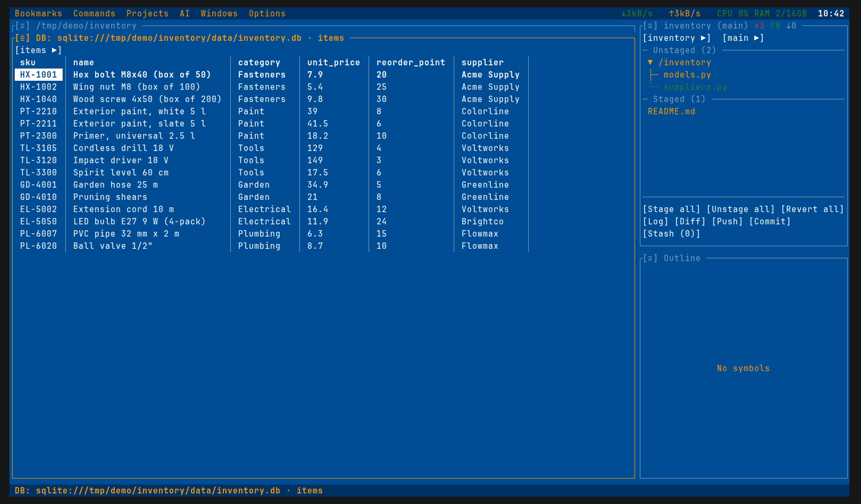Sort by the sku column header
861x504 pixels.
point(28,62)
